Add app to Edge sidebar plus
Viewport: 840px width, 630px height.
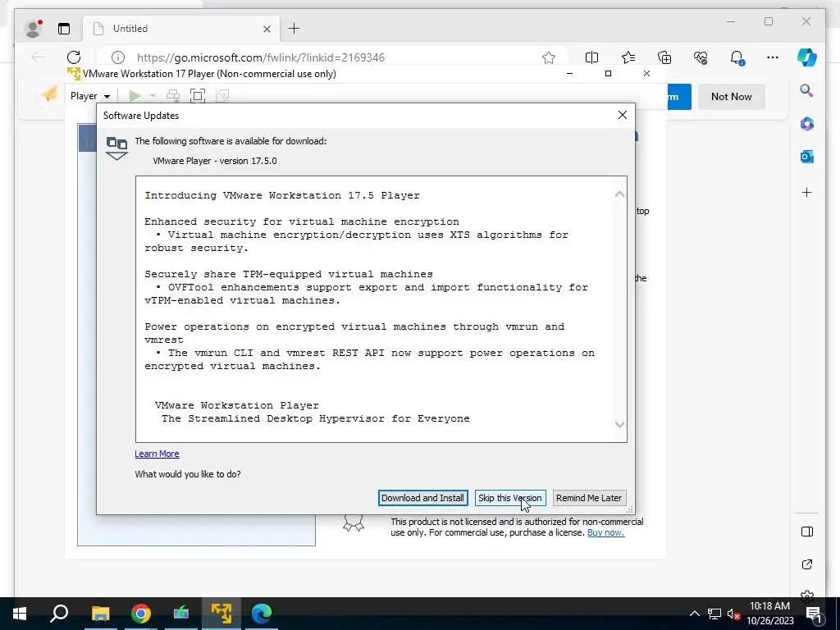(x=807, y=192)
